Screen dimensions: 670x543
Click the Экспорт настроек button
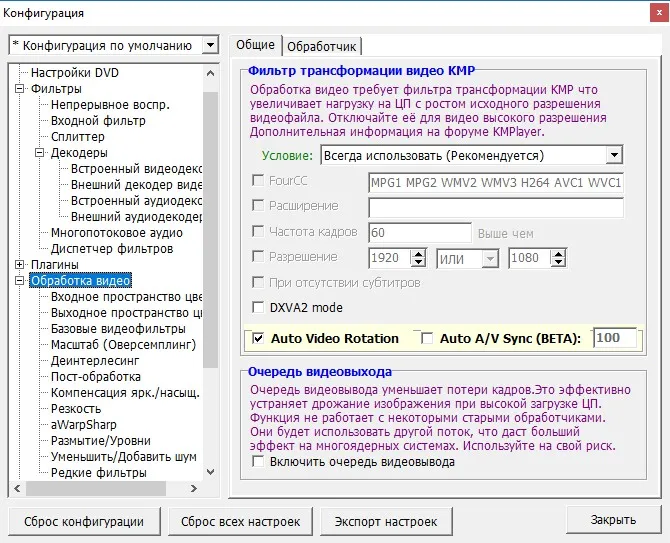[x=386, y=521]
